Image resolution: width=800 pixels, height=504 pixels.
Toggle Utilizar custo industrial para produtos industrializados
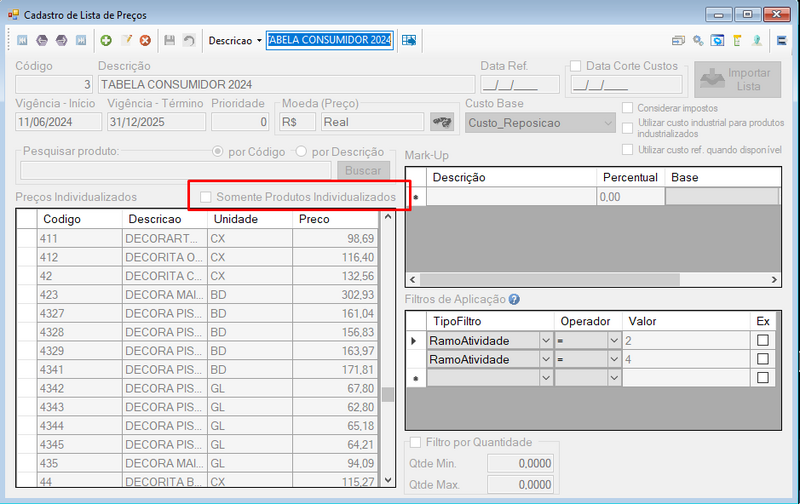tap(628, 128)
